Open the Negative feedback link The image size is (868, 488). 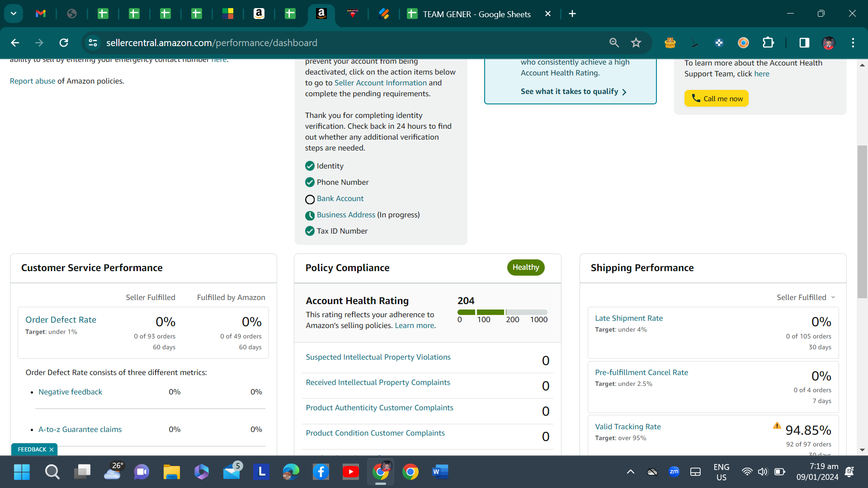[x=70, y=392]
